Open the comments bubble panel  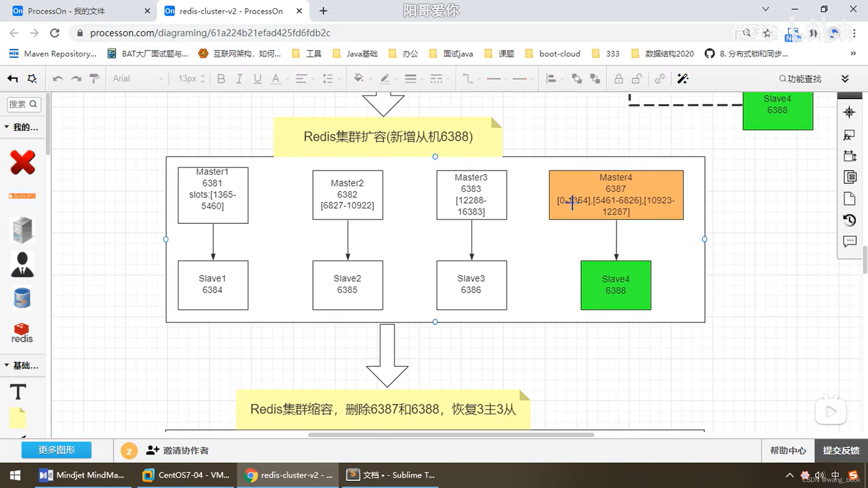pos(849,241)
